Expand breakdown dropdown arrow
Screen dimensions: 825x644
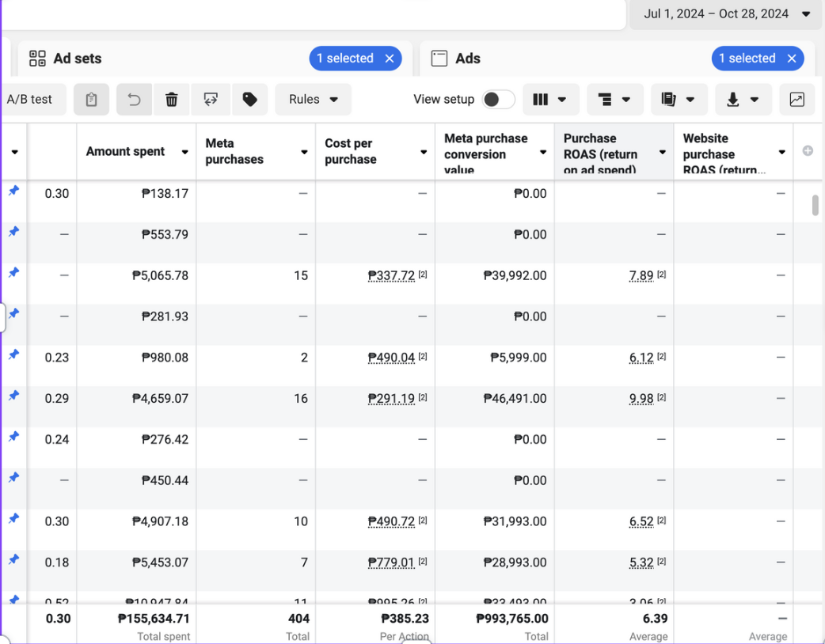pyautogui.click(x=626, y=100)
